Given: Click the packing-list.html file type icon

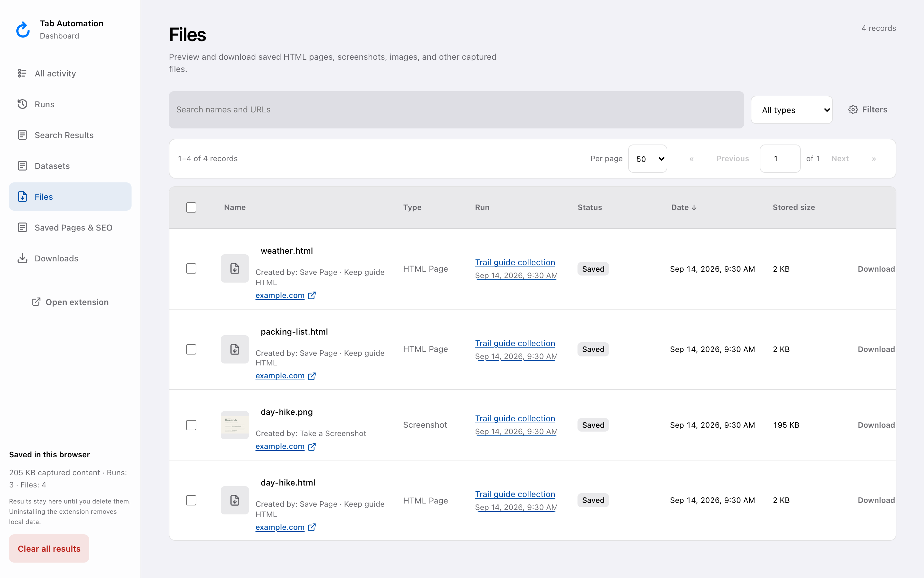Looking at the screenshot, I should (x=235, y=349).
